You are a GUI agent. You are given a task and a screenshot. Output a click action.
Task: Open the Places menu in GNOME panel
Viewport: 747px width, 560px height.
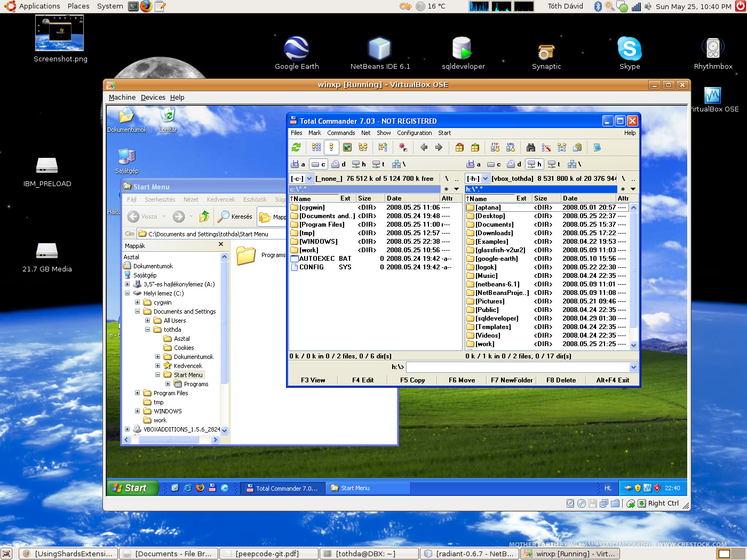[78, 6]
